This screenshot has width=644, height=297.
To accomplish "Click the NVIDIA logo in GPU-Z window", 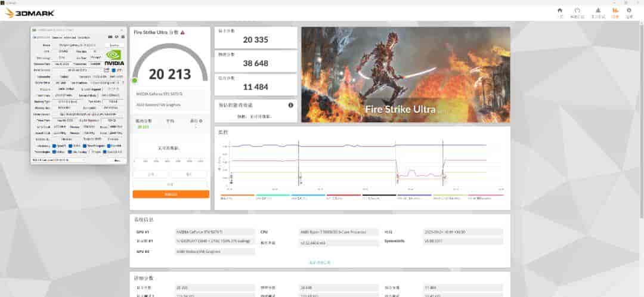I will [114, 58].
